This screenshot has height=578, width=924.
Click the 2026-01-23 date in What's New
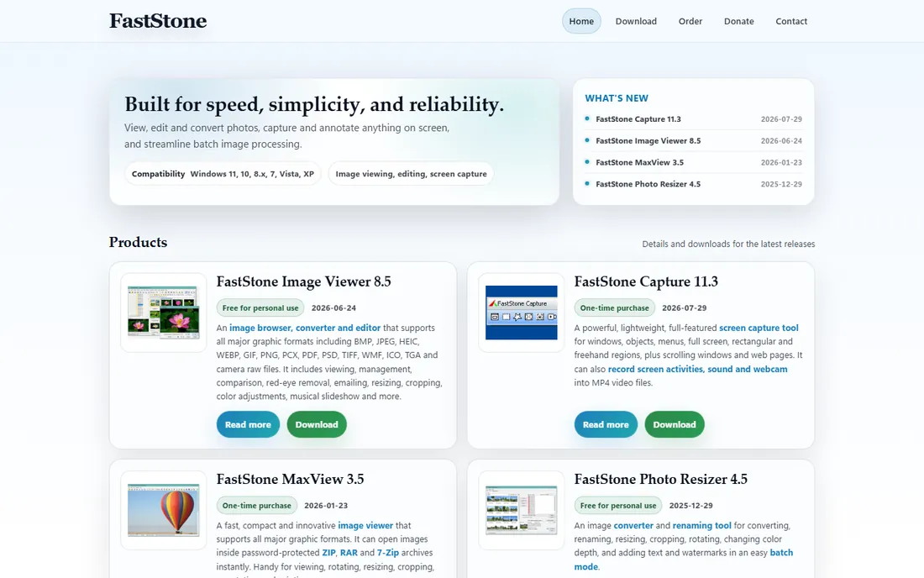pyautogui.click(x=781, y=163)
